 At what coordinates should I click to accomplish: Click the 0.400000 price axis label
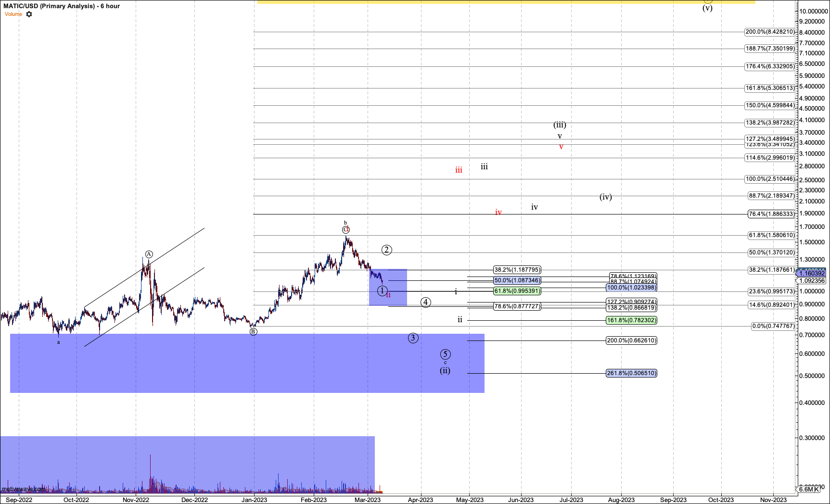(812, 403)
